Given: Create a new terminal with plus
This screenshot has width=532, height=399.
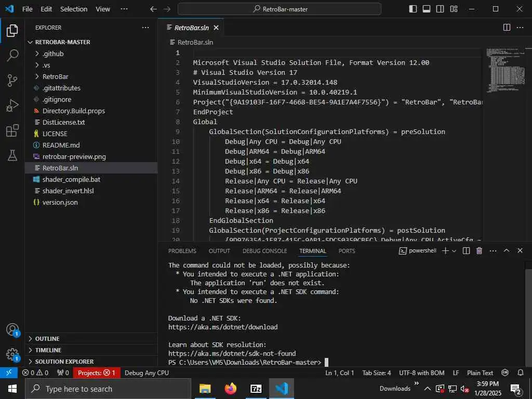Looking at the screenshot, I should [x=445, y=251].
